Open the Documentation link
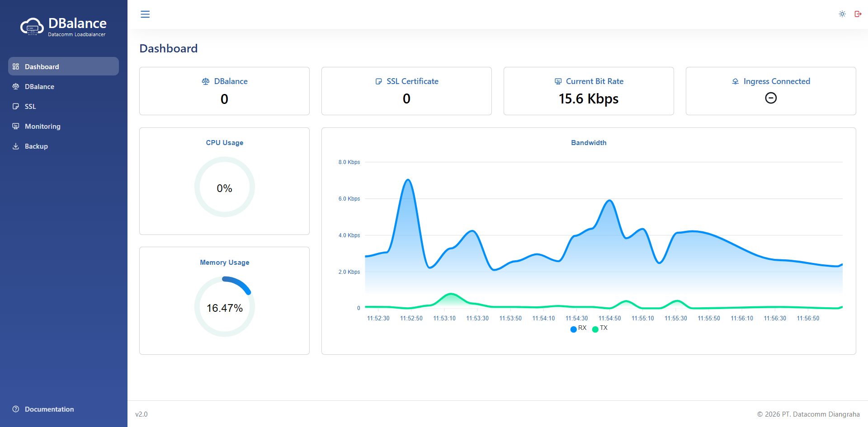 click(x=49, y=409)
